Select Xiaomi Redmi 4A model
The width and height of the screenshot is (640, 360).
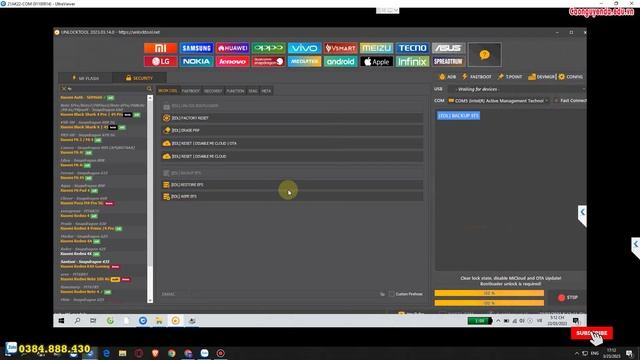[76, 241]
